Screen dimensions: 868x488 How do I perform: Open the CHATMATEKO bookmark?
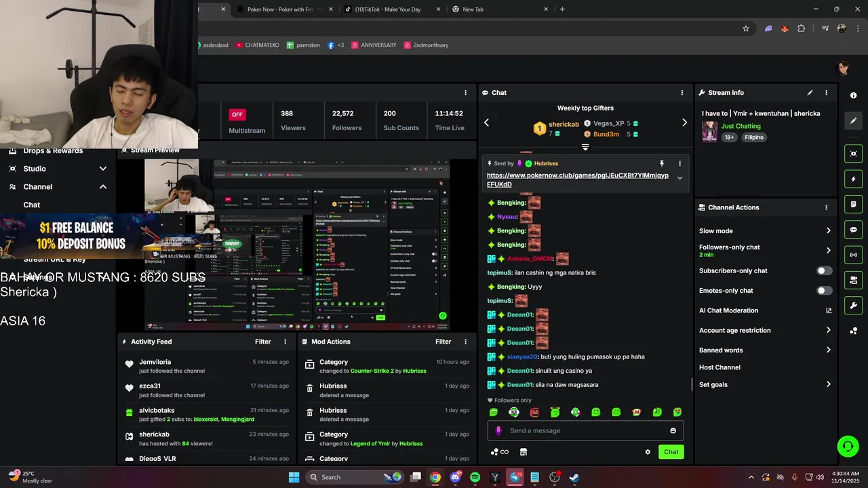tap(258, 45)
